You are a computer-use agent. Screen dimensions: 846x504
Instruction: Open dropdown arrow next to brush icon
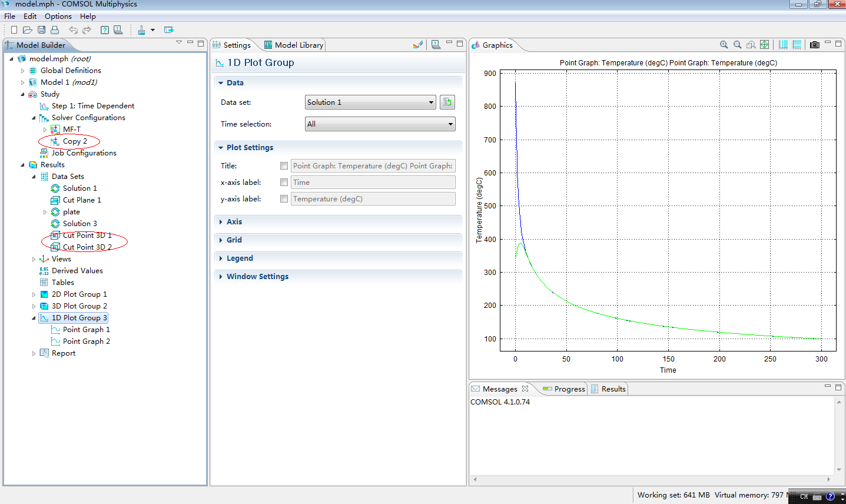point(152,29)
